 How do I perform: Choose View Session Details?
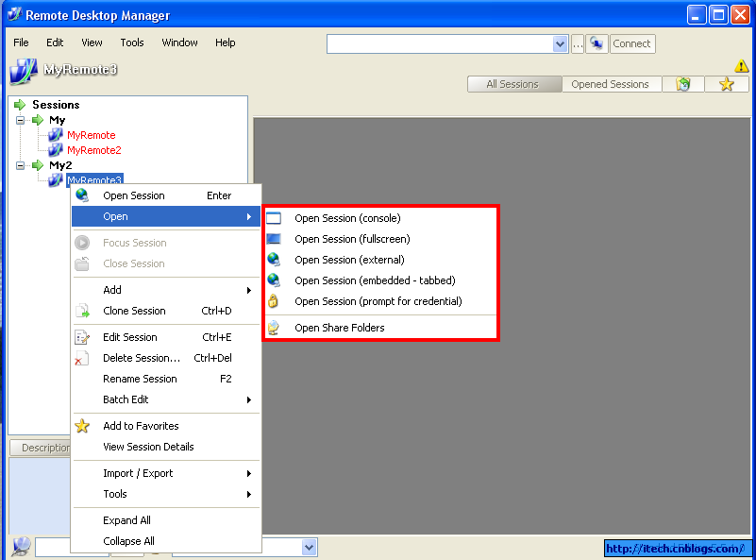[166, 447]
